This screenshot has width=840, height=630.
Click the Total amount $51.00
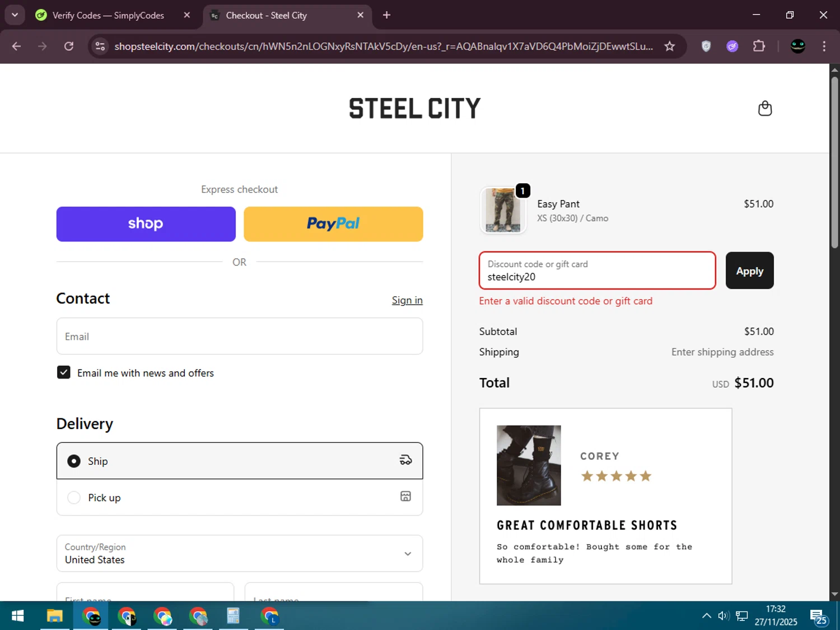[754, 383]
